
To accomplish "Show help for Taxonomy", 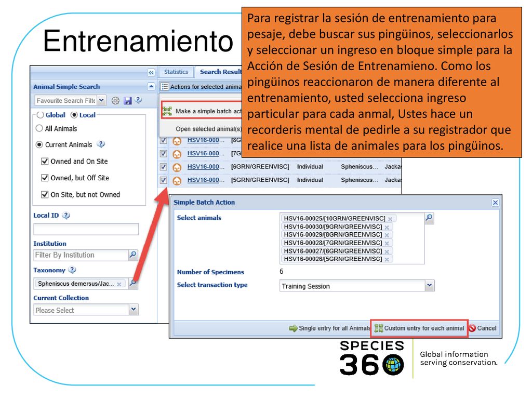I will 72,270.
